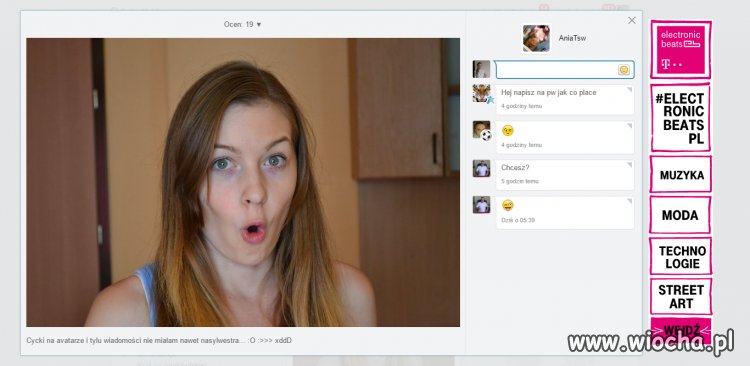This screenshot has height=366, width=750.
Task: Open the MODA ad tile
Action: pos(680,215)
